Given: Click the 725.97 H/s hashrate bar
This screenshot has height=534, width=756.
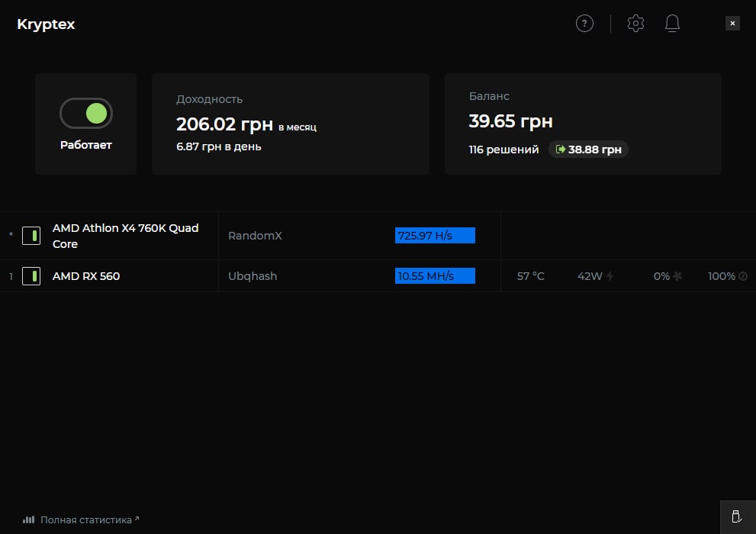Looking at the screenshot, I should (435, 235).
